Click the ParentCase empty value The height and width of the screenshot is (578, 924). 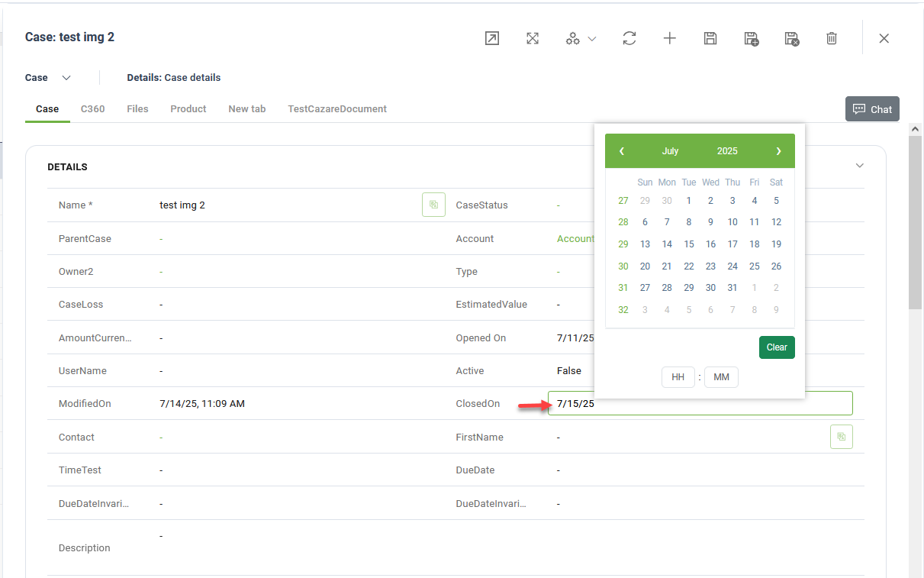[161, 239]
